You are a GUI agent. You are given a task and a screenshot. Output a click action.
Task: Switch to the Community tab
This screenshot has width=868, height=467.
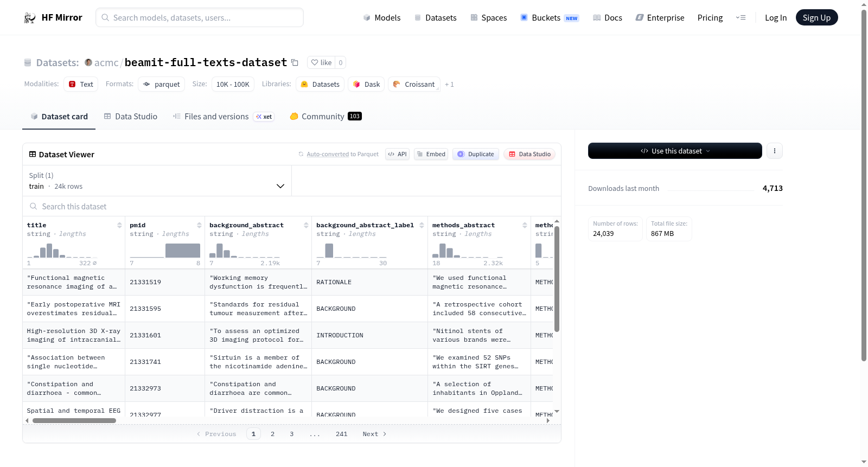pyautogui.click(x=325, y=117)
